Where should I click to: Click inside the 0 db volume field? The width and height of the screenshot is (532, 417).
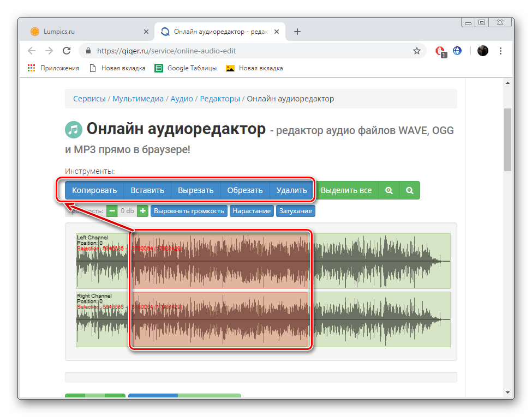127,210
